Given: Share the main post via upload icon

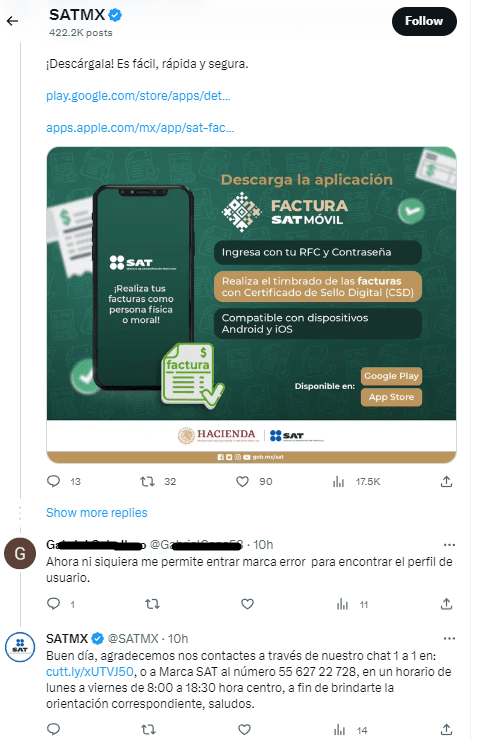Looking at the screenshot, I should click(446, 482).
